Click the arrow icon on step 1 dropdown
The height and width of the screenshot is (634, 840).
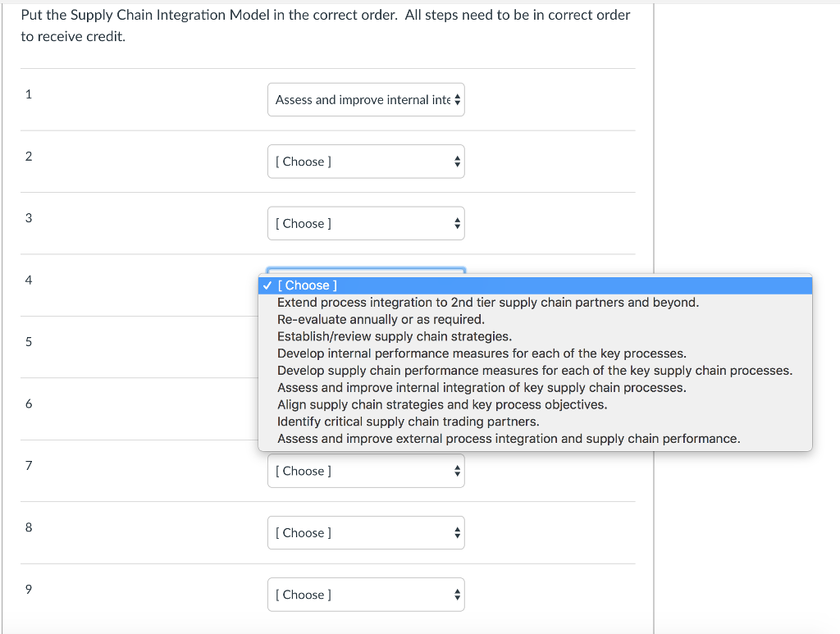click(457, 99)
